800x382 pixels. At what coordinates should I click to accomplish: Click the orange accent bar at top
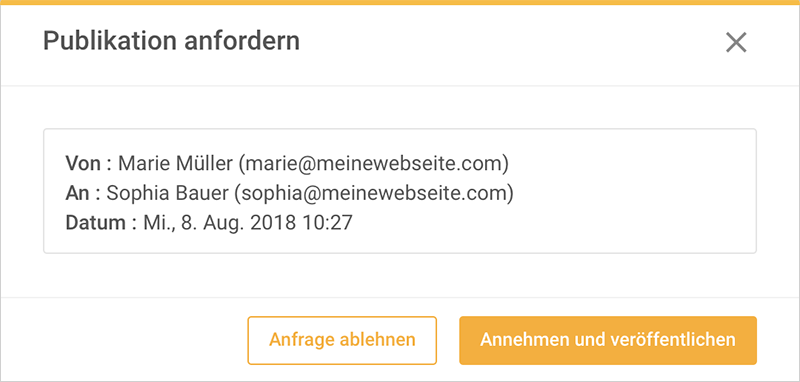pyautogui.click(x=400, y=3)
